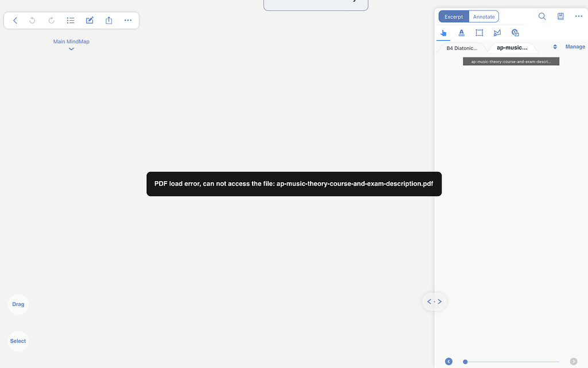The width and height of the screenshot is (588, 368).
Task: Select the text highlight excerpt tool
Action: point(462,33)
